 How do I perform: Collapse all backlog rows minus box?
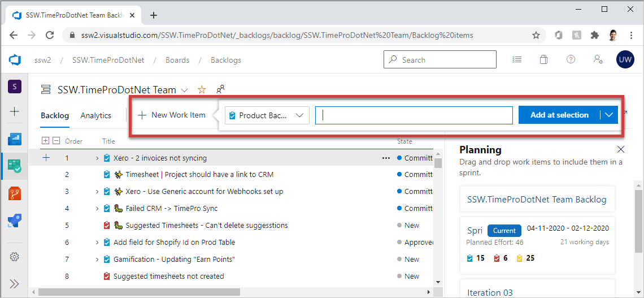[56, 141]
